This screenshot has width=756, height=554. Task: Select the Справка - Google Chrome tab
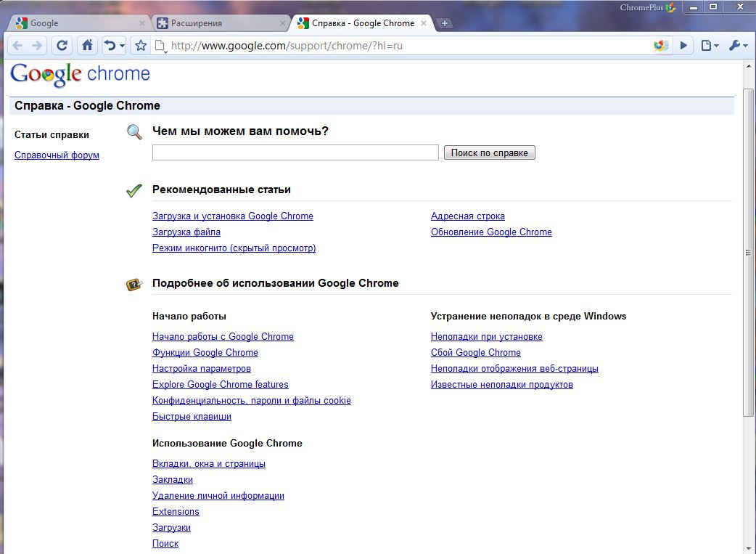tap(363, 23)
